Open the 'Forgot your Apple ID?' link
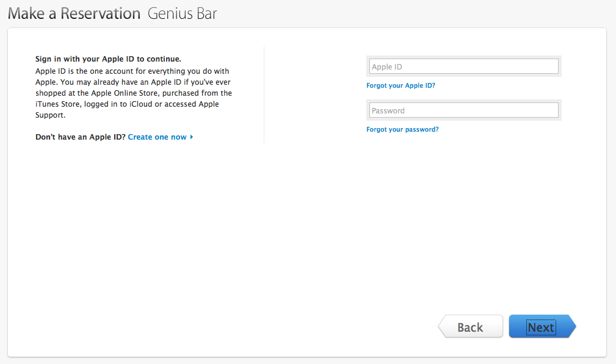Image resolution: width=616 pixels, height=364 pixels. (400, 85)
